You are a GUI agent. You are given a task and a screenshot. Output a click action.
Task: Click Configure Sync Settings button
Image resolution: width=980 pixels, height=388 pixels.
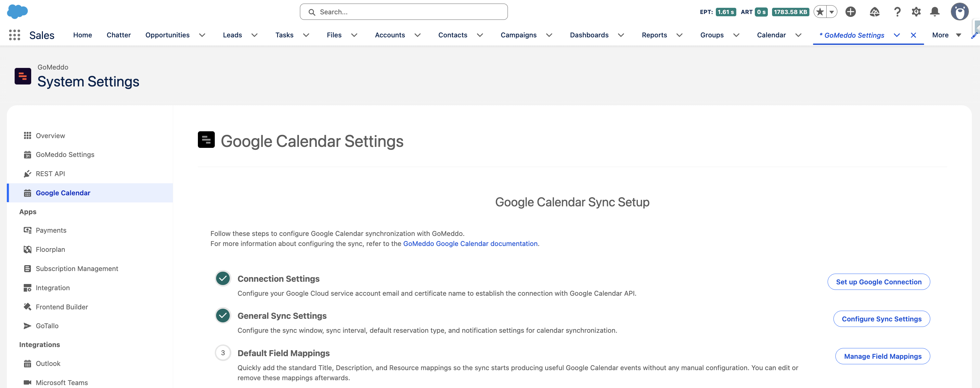[882, 319]
